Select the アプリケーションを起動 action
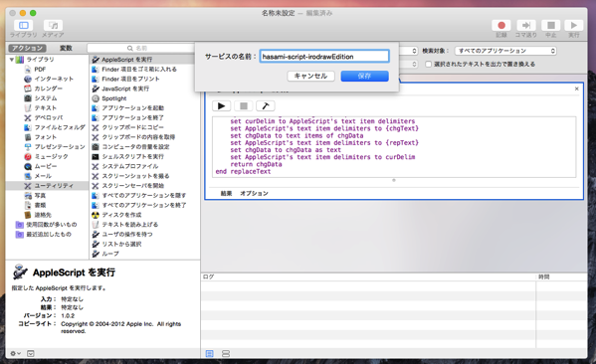The height and width of the screenshot is (364, 596). [132, 108]
